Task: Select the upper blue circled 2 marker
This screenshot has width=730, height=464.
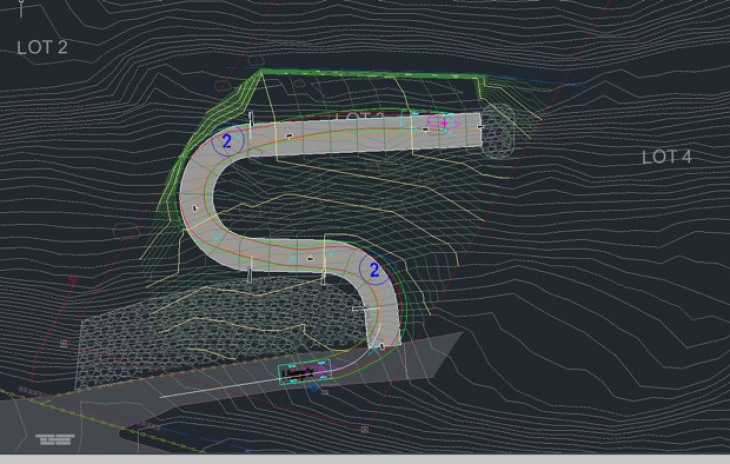Action: point(227,141)
